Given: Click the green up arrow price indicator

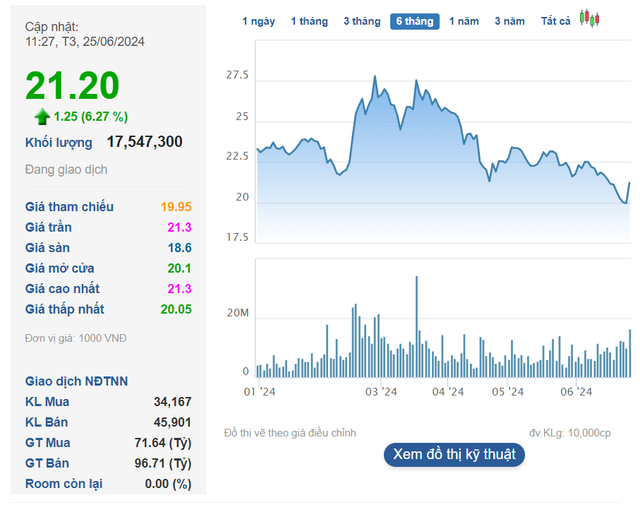Looking at the screenshot, I should (x=41, y=117).
